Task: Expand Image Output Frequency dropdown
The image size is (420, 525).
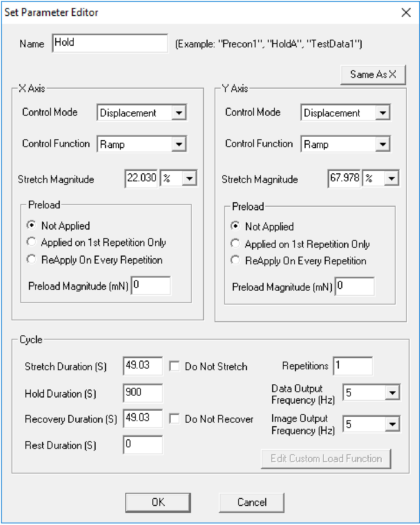Action: coord(392,424)
